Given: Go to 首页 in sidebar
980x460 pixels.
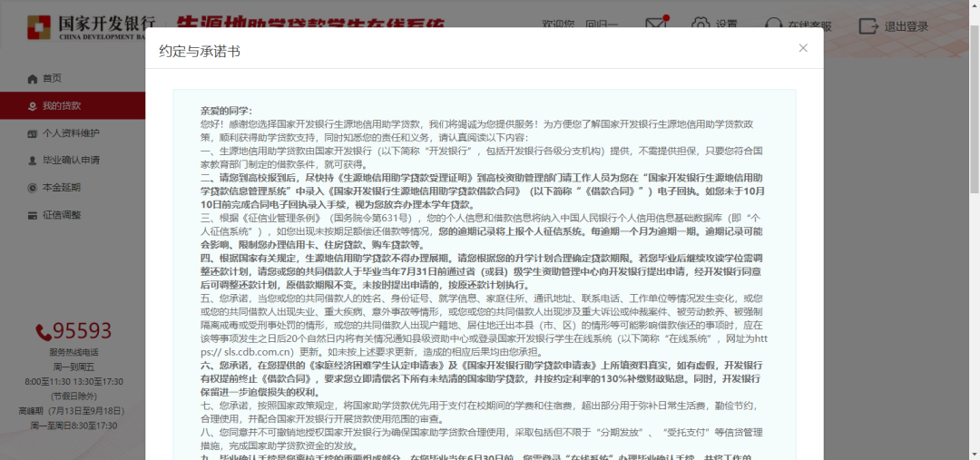Looking at the screenshot, I should tap(53, 79).
